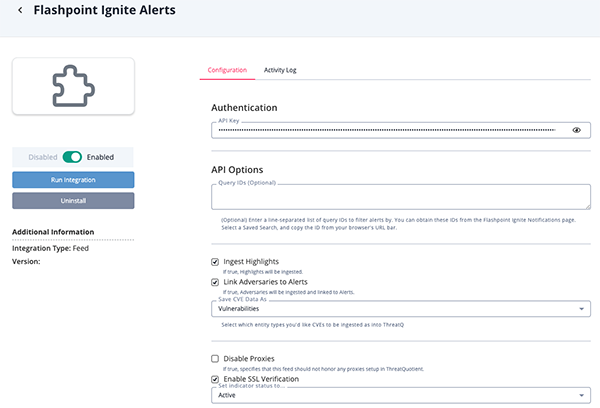Click the Additional Information heading

click(x=53, y=232)
